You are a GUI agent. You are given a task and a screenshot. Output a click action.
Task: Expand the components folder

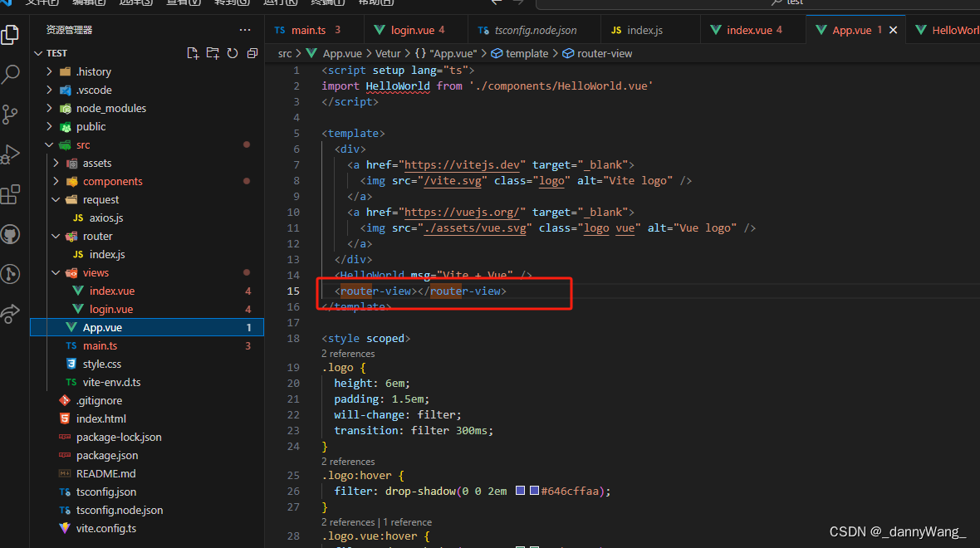(56, 181)
